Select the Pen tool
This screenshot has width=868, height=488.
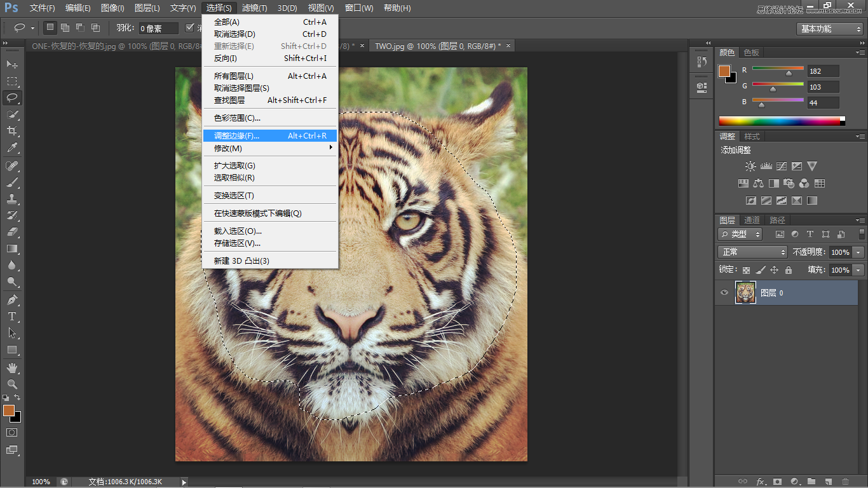tap(12, 300)
